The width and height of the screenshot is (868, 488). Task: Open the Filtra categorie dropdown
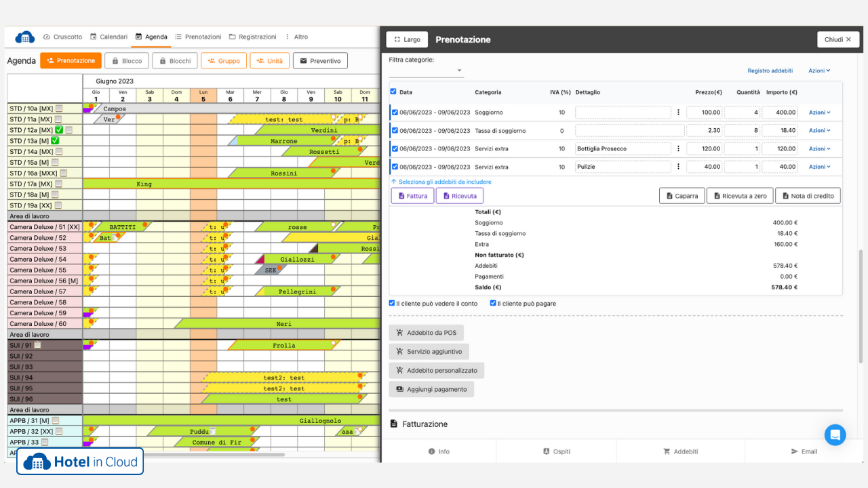[426, 70]
